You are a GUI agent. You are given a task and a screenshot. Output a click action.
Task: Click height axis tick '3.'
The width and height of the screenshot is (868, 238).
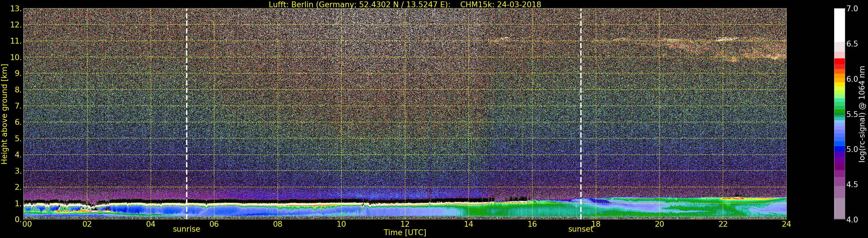18,171
